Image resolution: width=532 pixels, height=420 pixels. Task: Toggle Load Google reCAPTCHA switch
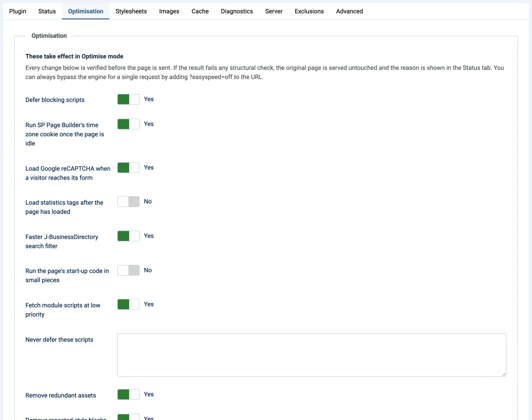[x=128, y=168]
